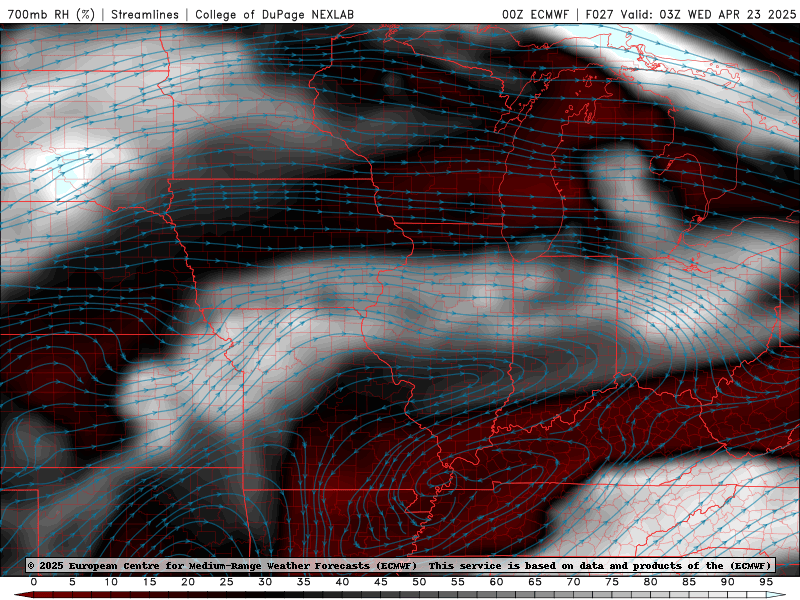Click the "40" legend value
Viewport: 800px width, 600px height.
(x=342, y=582)
